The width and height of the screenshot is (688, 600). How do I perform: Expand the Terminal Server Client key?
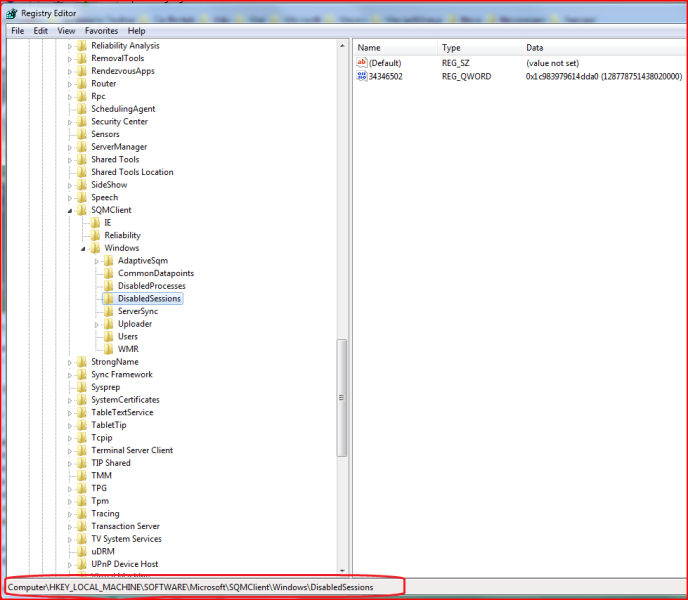tap(70, 451)
